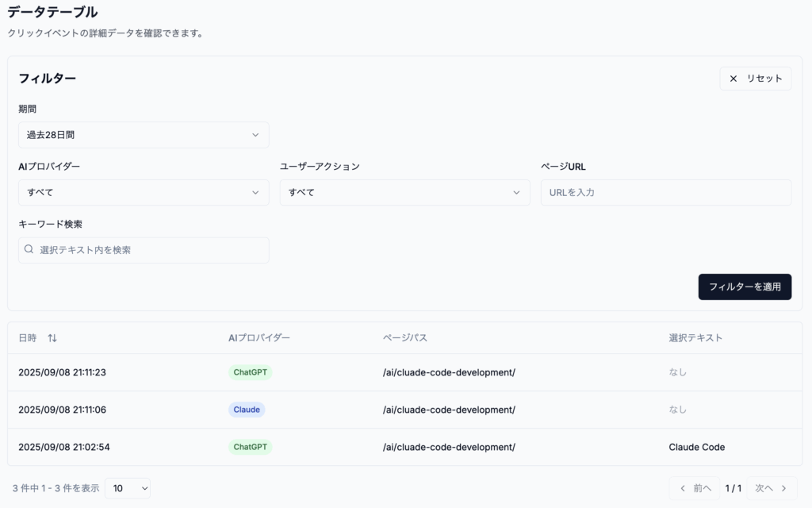Open the ユーザーアクション filter dropdown
This screenshot has height=508, width=812.
(405, 192)
